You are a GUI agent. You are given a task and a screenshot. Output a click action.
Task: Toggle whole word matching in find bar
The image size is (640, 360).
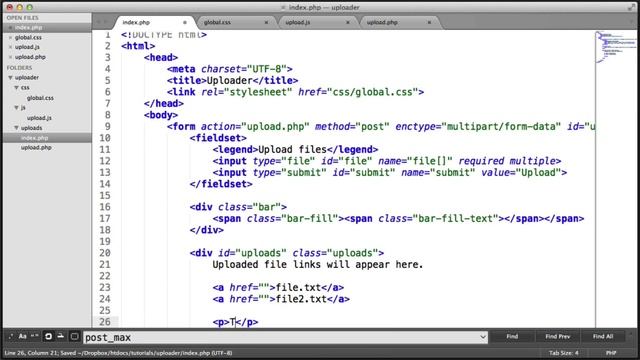[35, 336]
